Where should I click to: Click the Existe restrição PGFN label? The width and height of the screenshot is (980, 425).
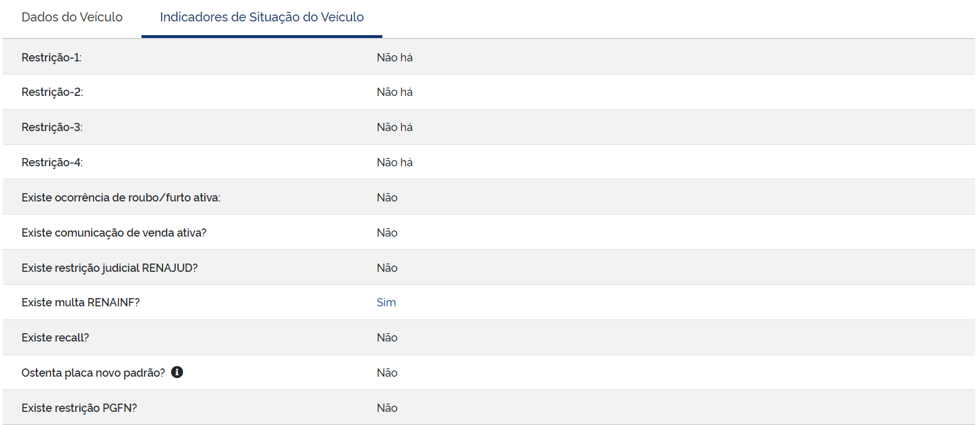(79, 408)
